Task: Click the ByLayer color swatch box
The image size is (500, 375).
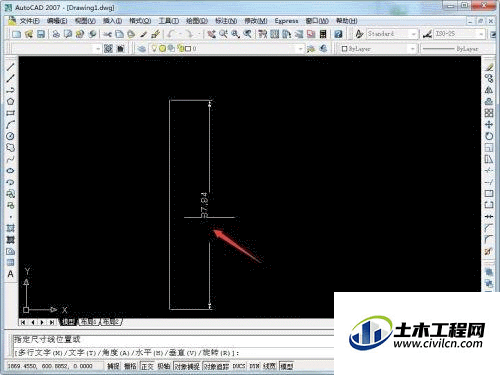Action: (345, 49)
